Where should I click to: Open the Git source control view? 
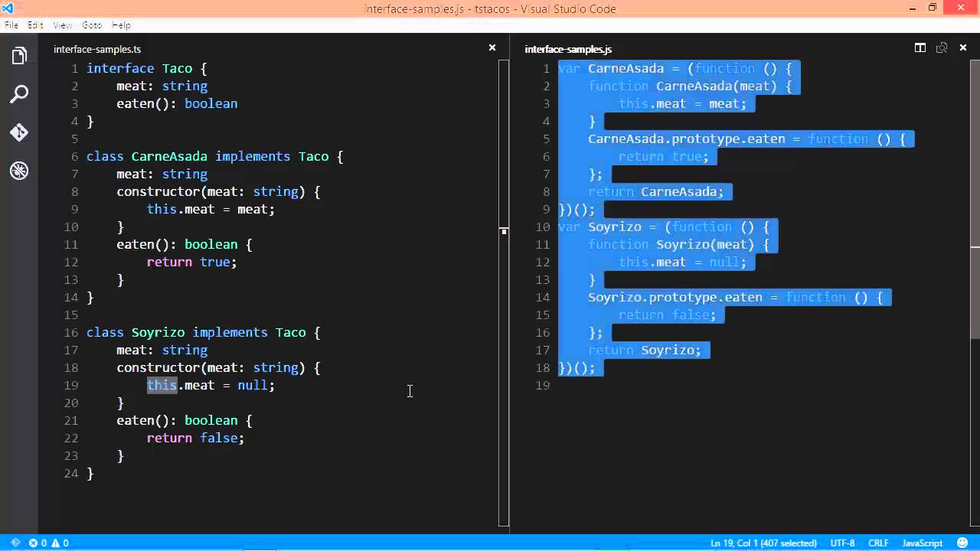(19, 132)
